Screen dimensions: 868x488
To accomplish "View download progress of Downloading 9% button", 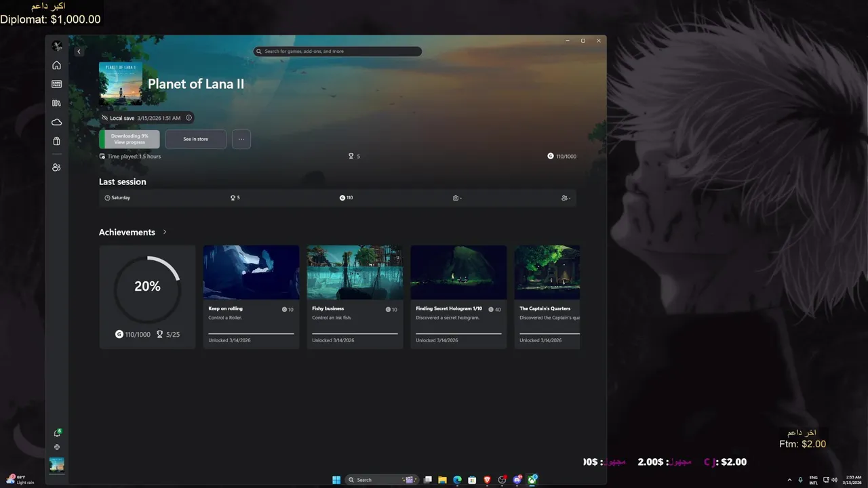I will pos(130,139).
